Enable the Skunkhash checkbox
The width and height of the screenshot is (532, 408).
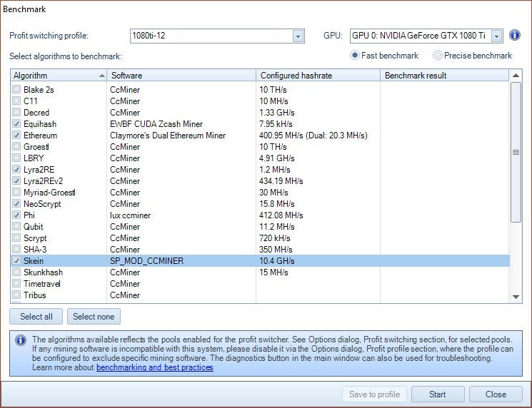point(17,272)
